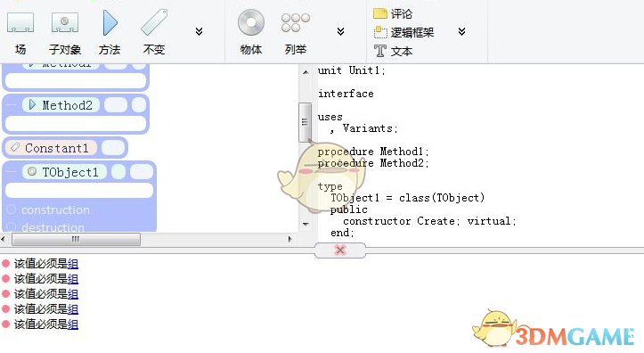The height and width of the screenshot is (353, 644).
Task: Click the 'TObject1 = class(TObject)' line
Action: pyautogui.click(x=408, y=198)
